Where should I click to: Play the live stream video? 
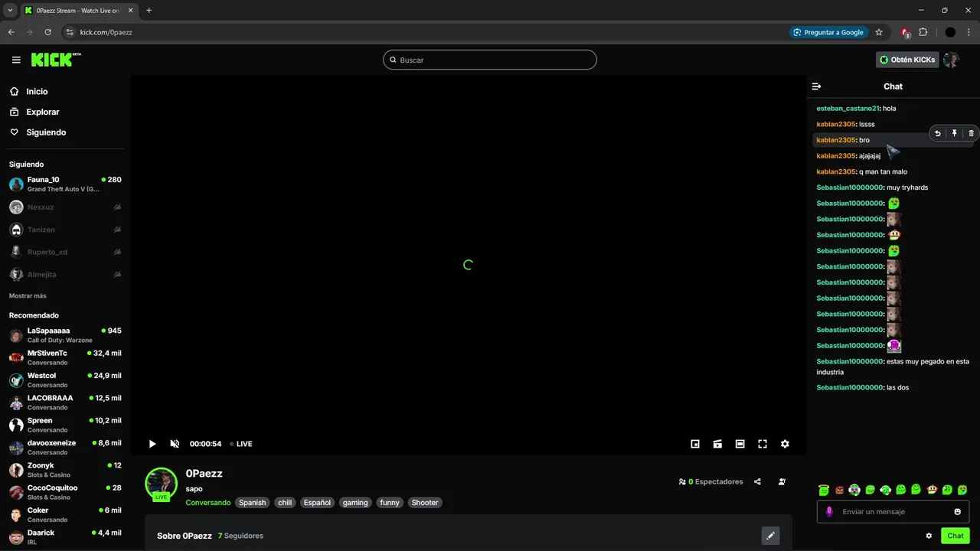click(152, 444)
